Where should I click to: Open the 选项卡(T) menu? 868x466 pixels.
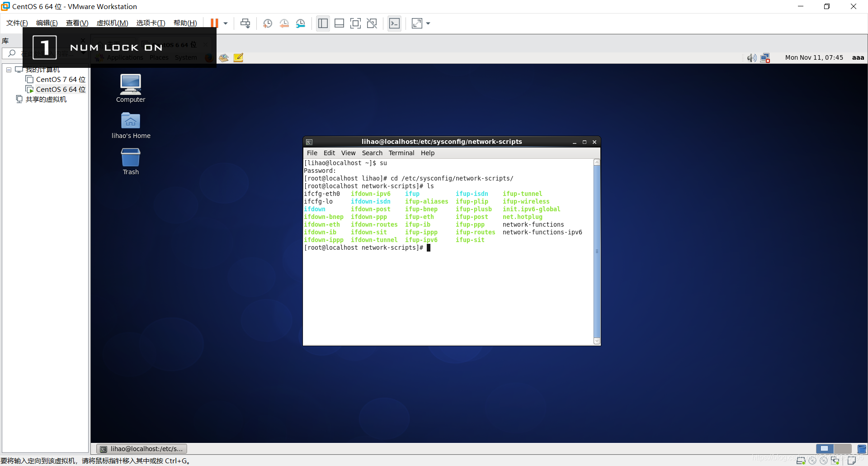(151, 23)
